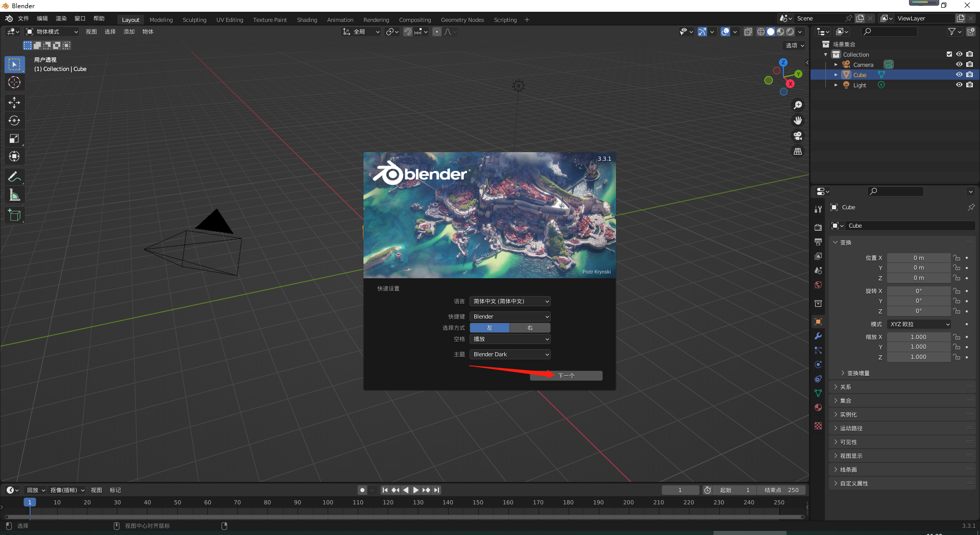This screenshot has height=535, width=980.
Task: Activate the Scale tool
Action: [14, 138]
